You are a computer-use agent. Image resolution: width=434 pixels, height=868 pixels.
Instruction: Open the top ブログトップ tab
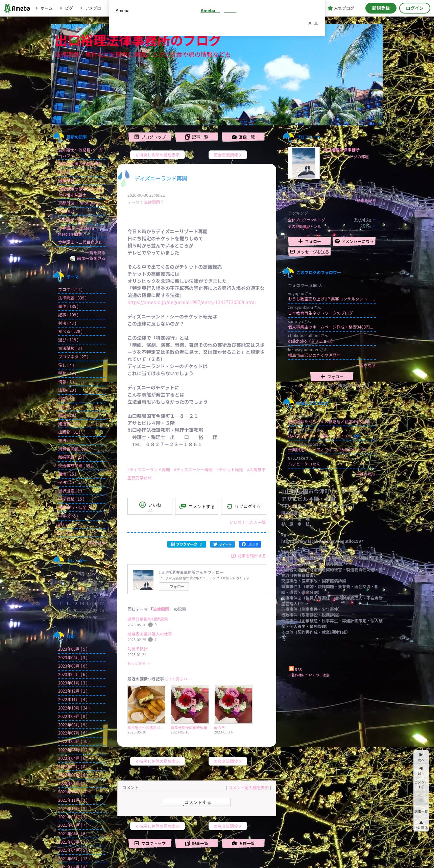click(150, 137)
